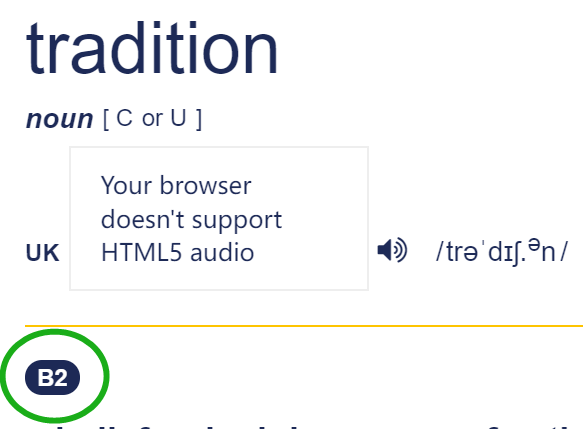Open the "C or U" grammar code

pyautogui.click(x=152, y=119)
